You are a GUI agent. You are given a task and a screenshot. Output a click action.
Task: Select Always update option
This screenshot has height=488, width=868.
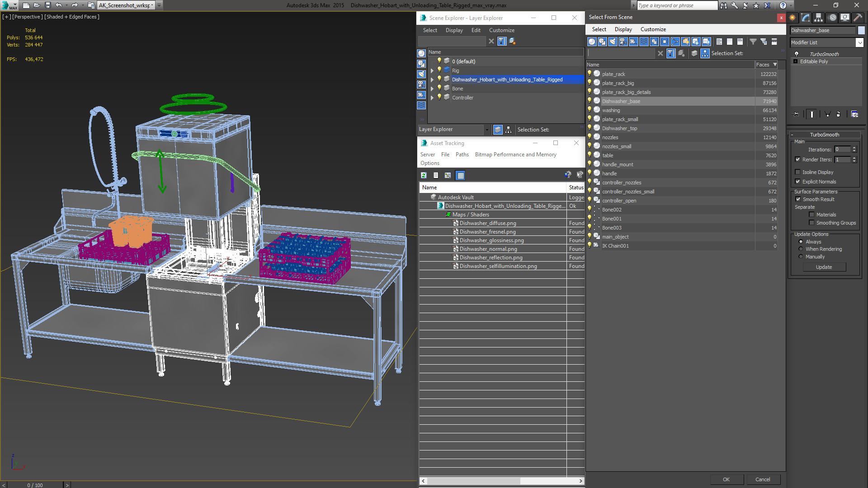pyautogui.click(x=801, y=242)
